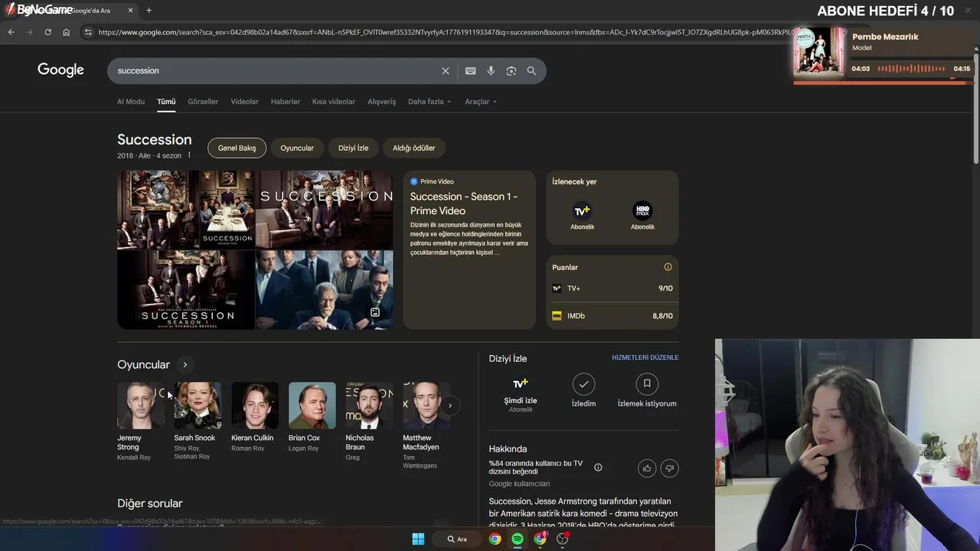The image size is (980, 551).
Task: Select the Oyuncular chip
Action: click(297, 148)
